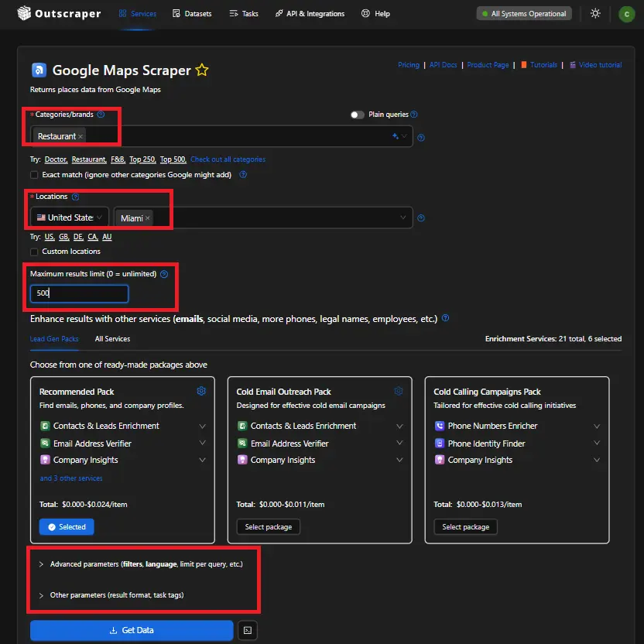Open the Datasets menu
This screenshot has height=644, width=644.
[192, 13]
